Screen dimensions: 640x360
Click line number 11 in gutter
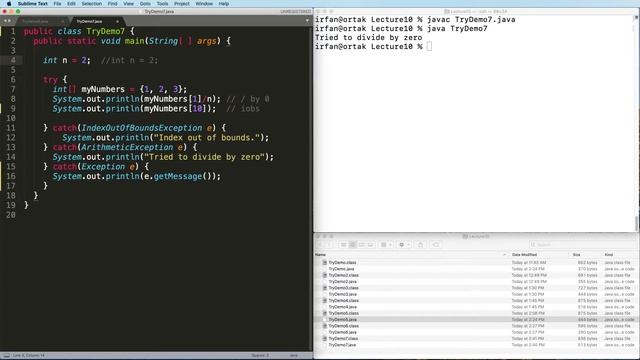[11, 128]
